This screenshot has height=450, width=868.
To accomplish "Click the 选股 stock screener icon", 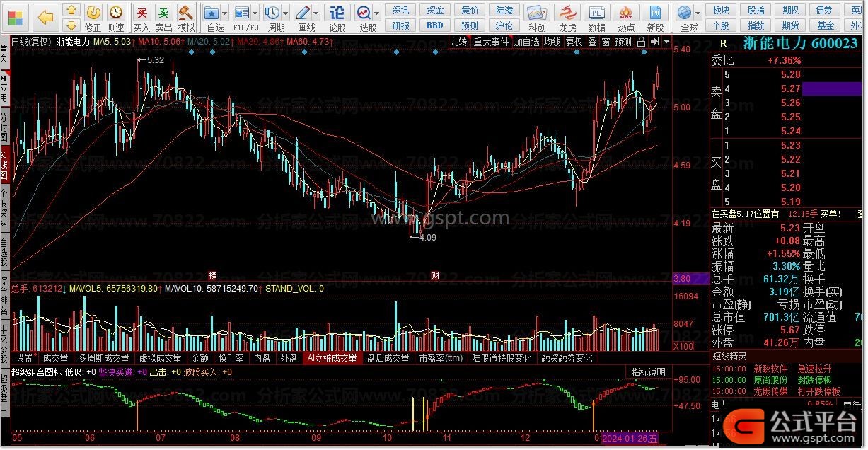I will pos(364,11).
